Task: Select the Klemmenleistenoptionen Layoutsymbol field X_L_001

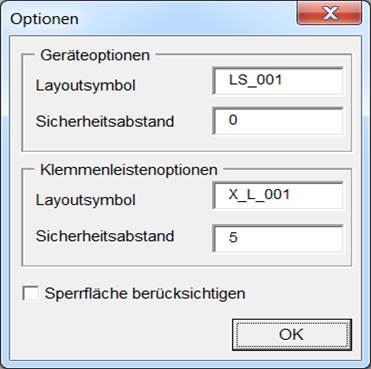Action: (x=278, y=195)
